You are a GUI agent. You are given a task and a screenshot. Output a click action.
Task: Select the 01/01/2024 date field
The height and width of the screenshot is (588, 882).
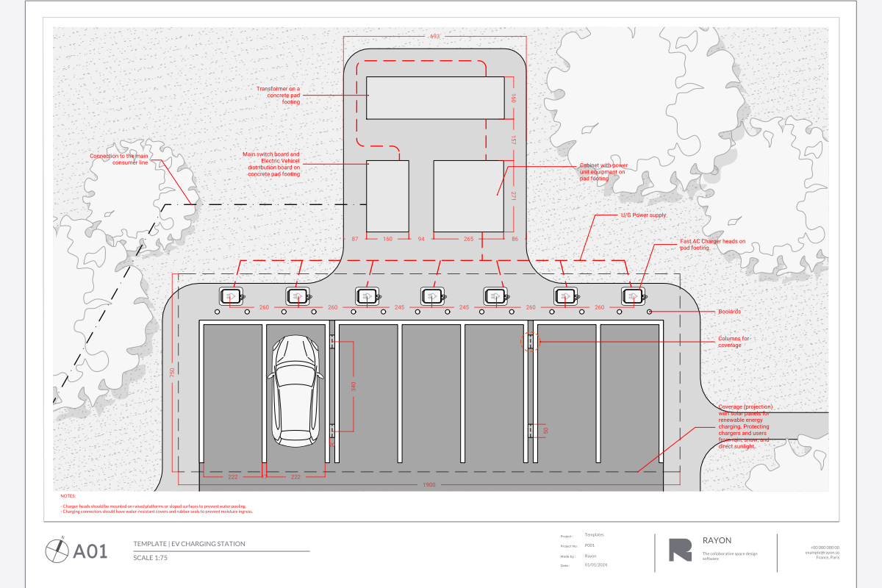tap(595, 564)
